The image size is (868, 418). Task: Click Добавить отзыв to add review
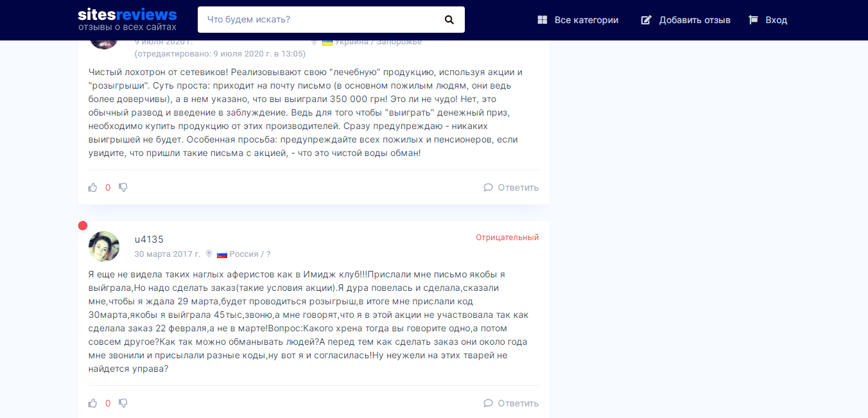[x=695, y=20]
